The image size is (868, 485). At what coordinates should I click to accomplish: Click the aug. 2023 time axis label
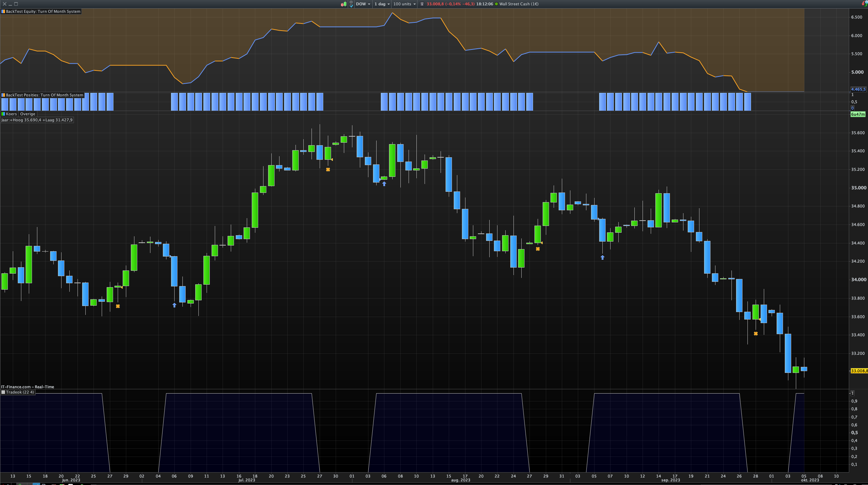460,480
